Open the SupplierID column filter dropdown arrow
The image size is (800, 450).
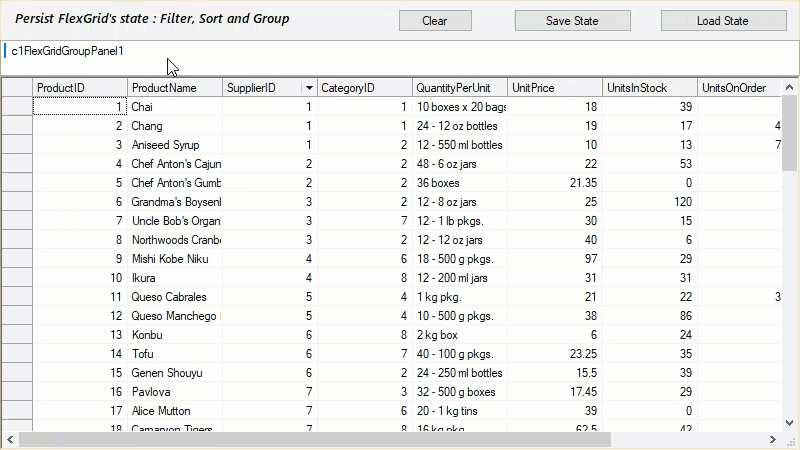tap(309, 88)
